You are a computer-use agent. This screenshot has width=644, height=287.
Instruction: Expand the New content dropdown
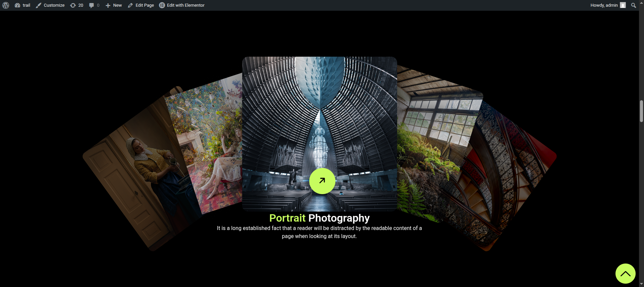click(114, 5)
